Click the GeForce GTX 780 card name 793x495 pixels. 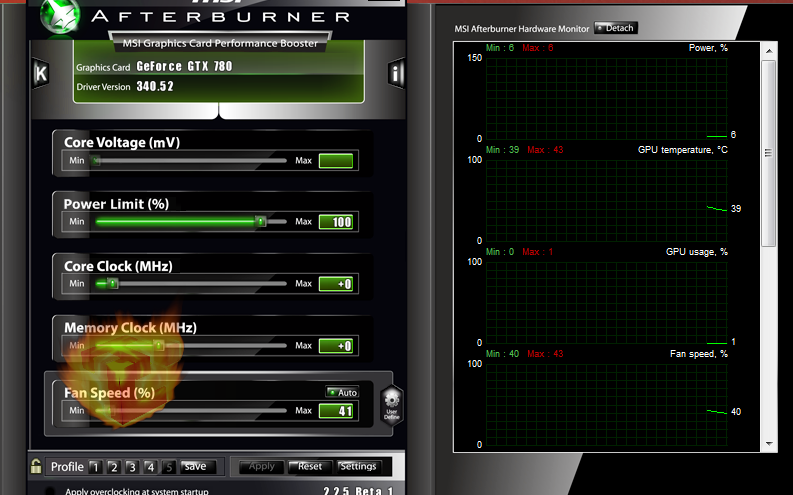point(184,66)
